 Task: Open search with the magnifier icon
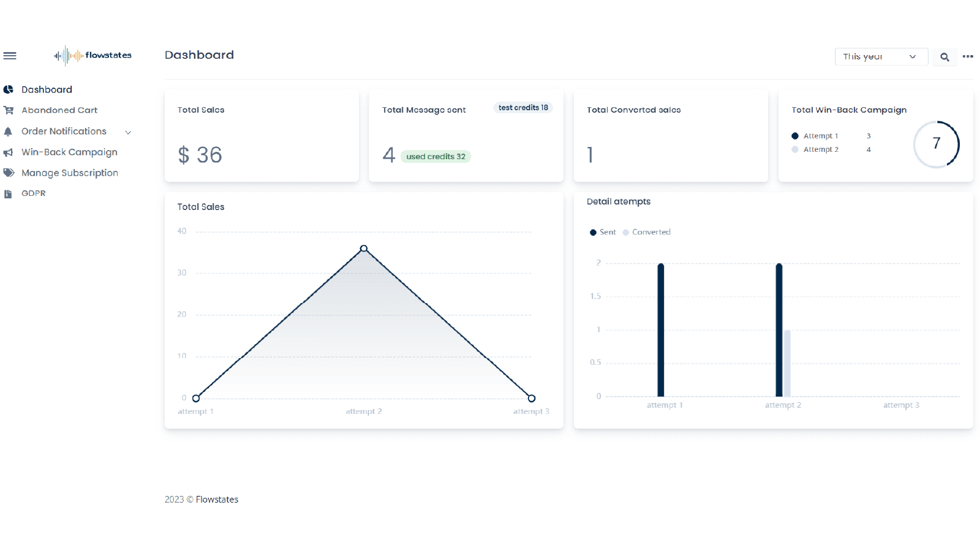point(944,57)
